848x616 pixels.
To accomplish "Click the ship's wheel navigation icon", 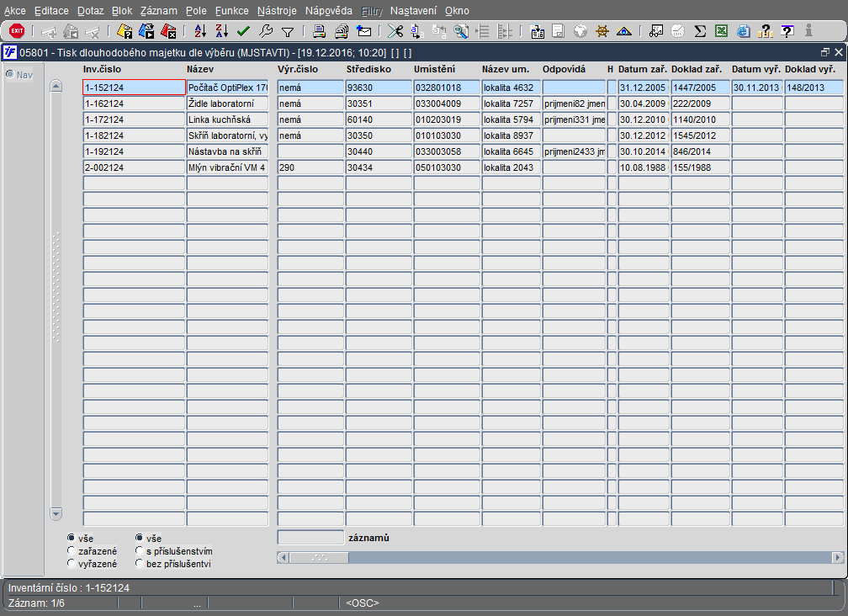I will coord(602,31).
